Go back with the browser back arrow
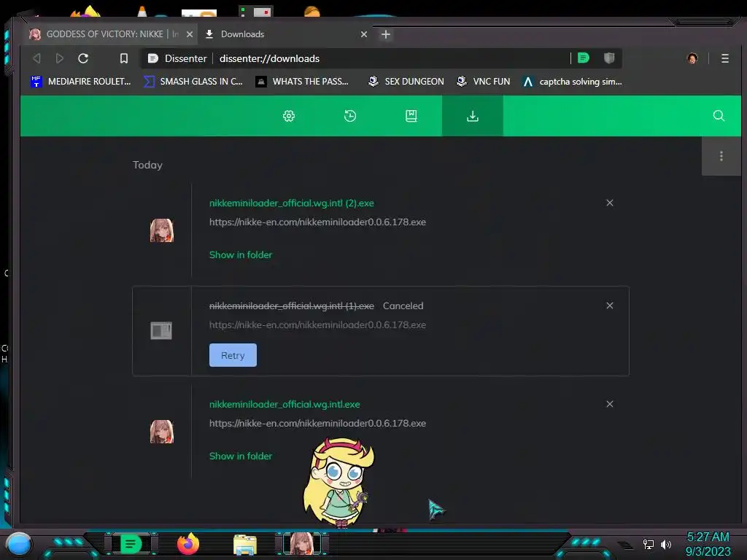The height and width of the screenshot is (560, 747). (x=36, y=58)
